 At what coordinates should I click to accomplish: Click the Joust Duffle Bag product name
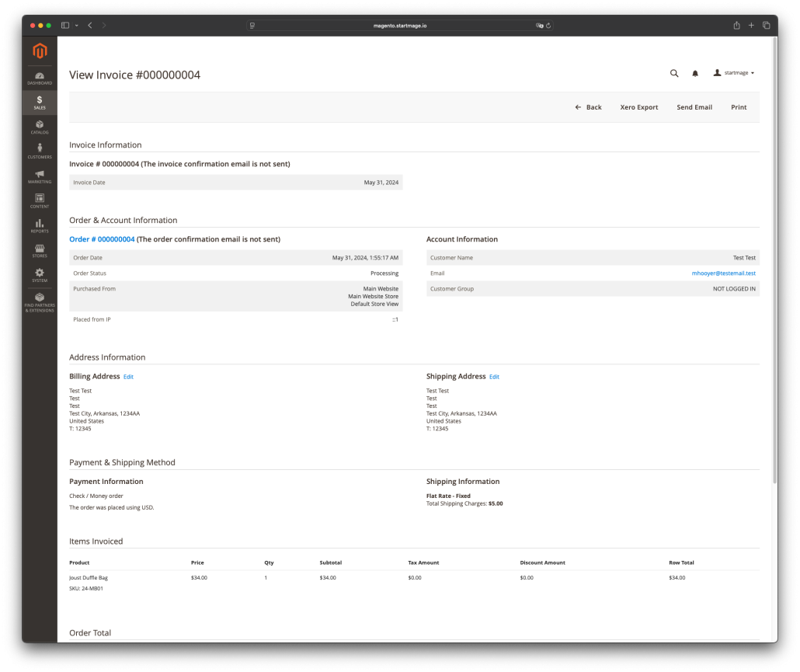89,578
